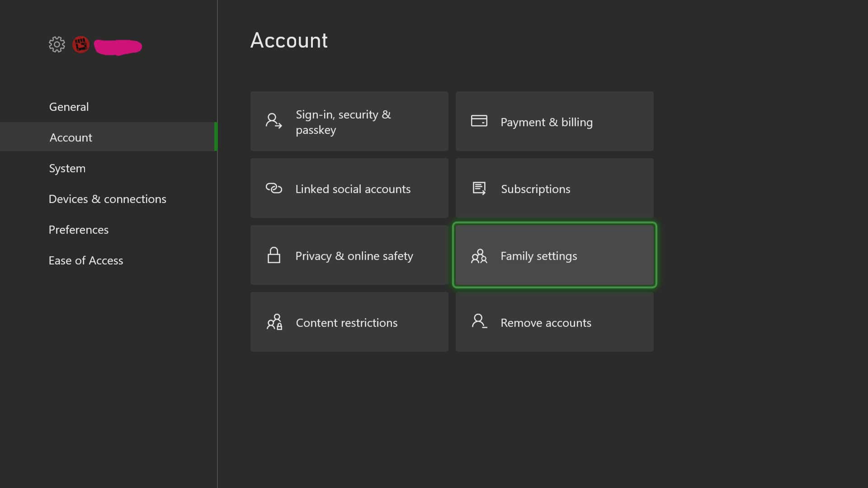868x488 pixels.
Task: Select Devices & connections
Action: click(108, 199)
